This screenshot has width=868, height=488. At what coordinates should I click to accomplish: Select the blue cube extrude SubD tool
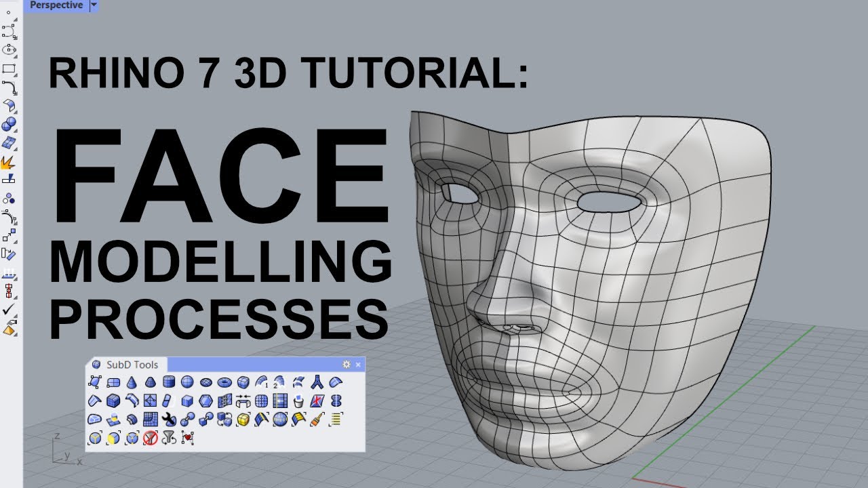click(187, 401)
